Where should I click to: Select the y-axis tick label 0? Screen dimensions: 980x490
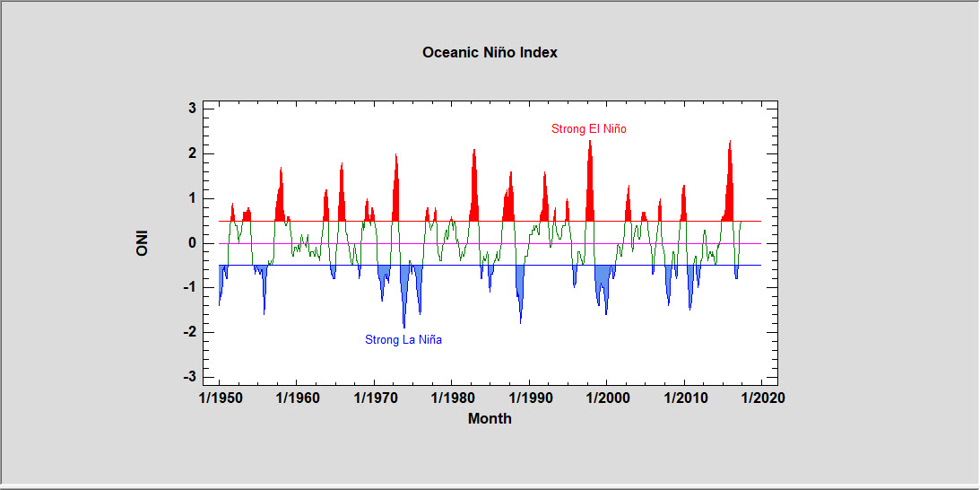[192, 243]
